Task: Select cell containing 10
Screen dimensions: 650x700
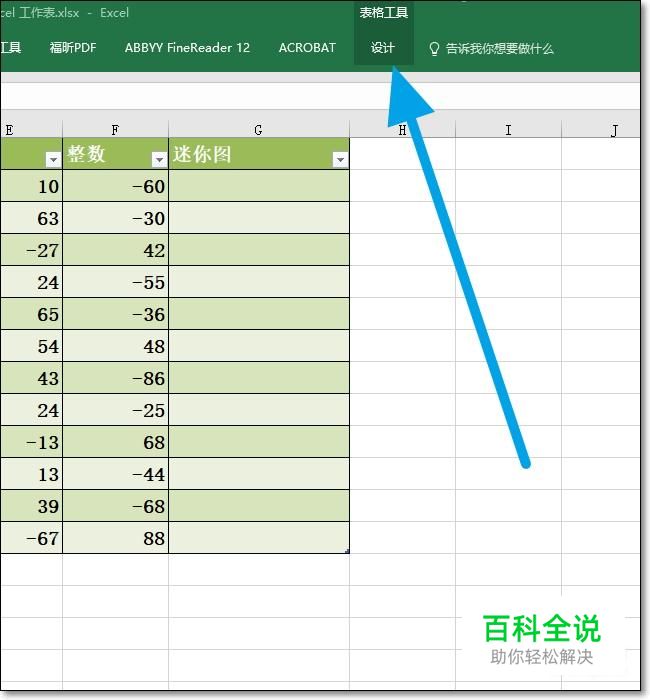Action: [31, 186]
